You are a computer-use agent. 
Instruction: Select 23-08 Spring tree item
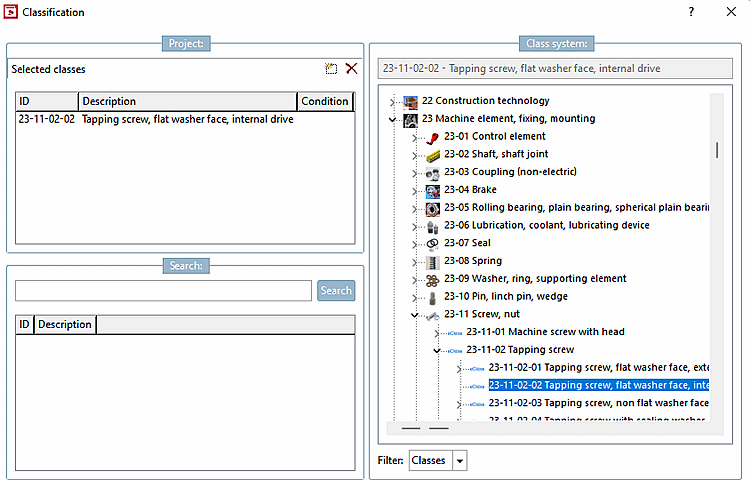pos(473,261)
